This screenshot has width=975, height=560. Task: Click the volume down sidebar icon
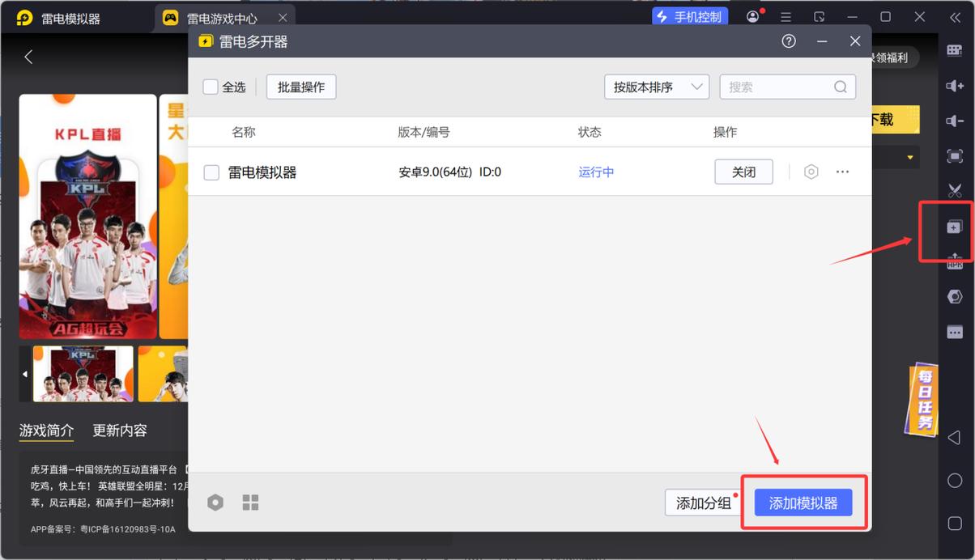(x=955, y=121)
